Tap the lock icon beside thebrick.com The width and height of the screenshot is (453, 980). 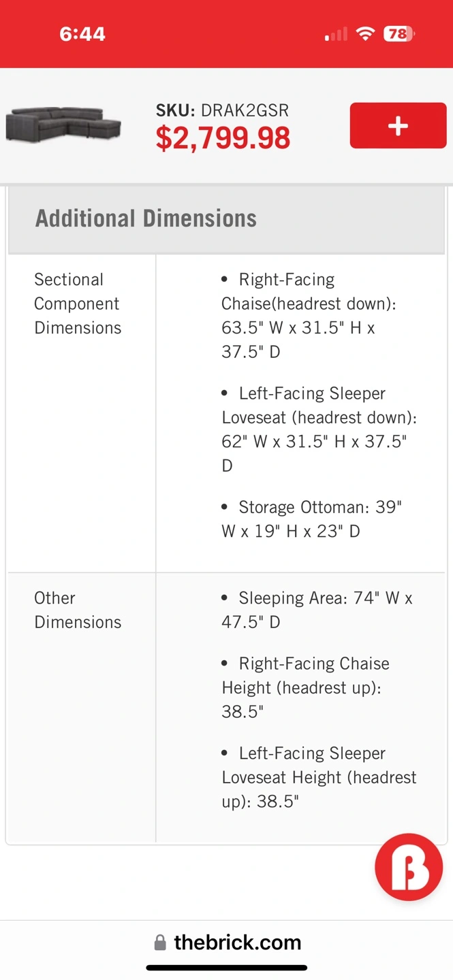click(x=160, y=943)
